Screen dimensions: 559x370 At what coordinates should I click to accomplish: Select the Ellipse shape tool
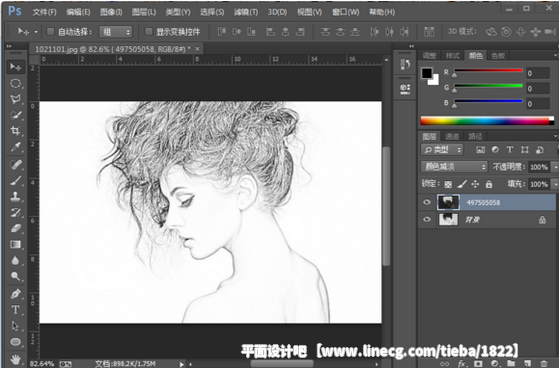[15, 341]
